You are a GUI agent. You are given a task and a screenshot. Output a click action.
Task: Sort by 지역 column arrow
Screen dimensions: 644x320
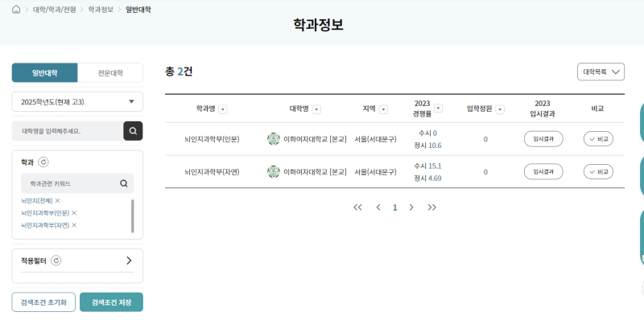coord(384,109)
